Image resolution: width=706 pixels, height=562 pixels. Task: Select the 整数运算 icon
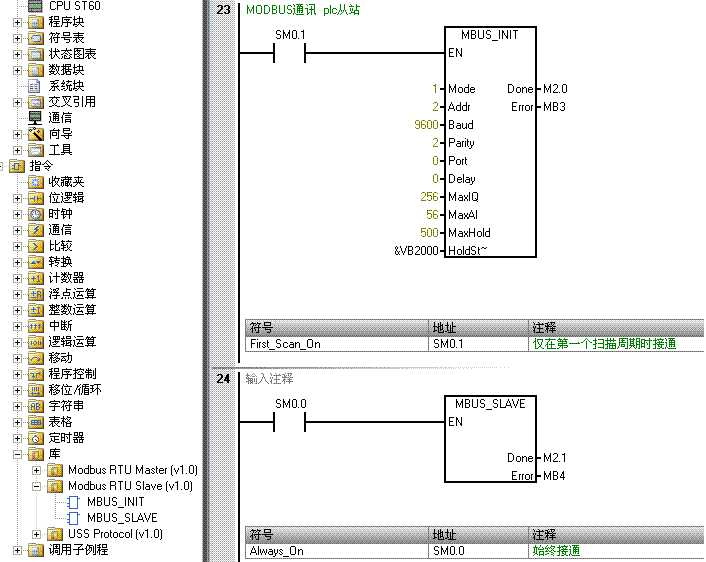(x=36, y=310)
